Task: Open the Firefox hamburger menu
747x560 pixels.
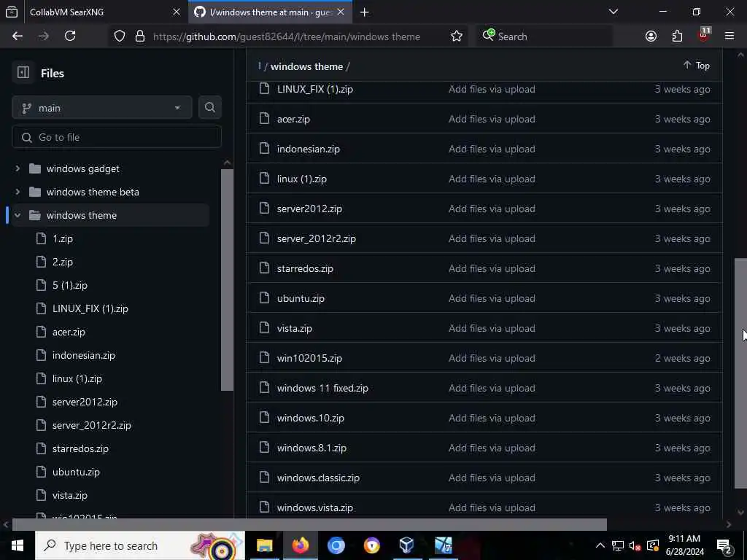Action: tap(729, 36)
